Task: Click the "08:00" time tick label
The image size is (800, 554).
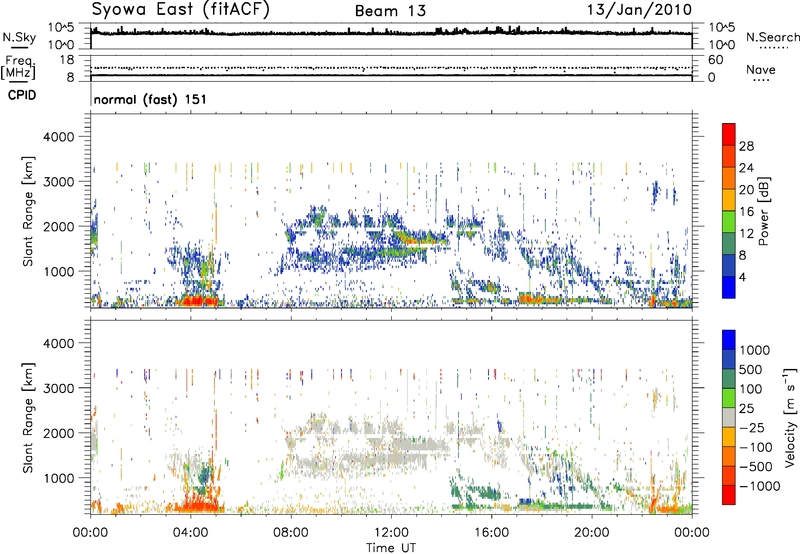Action: (291, 533)
